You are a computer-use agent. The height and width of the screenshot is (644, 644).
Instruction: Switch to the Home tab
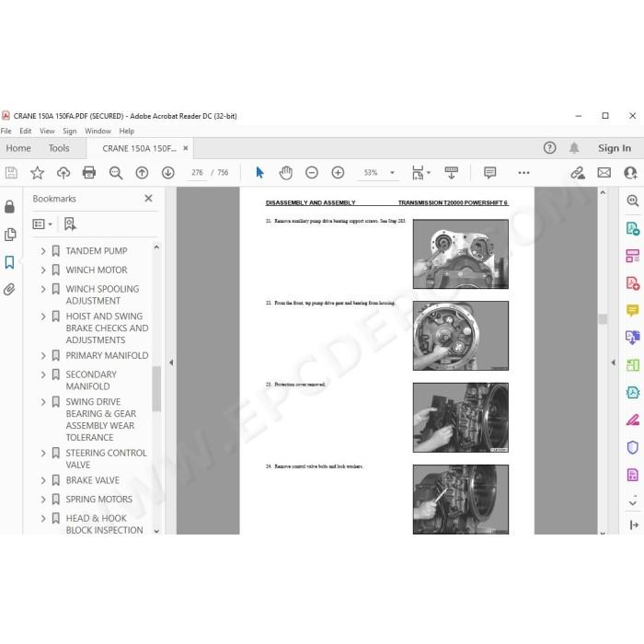[x=18, y=148]
